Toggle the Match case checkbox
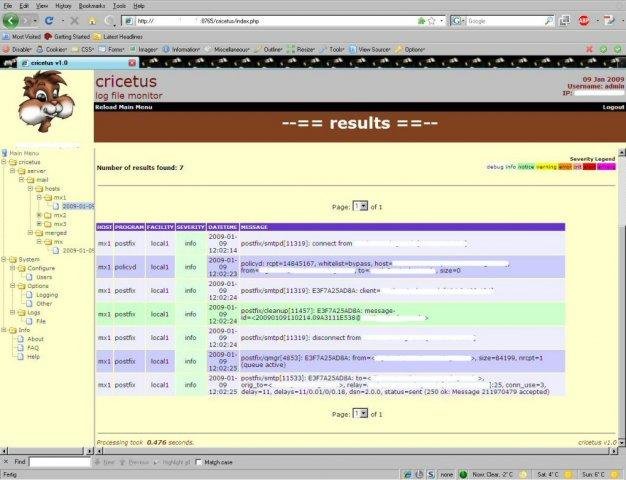This screenshot has width=626, height=480. coord(199,462)
